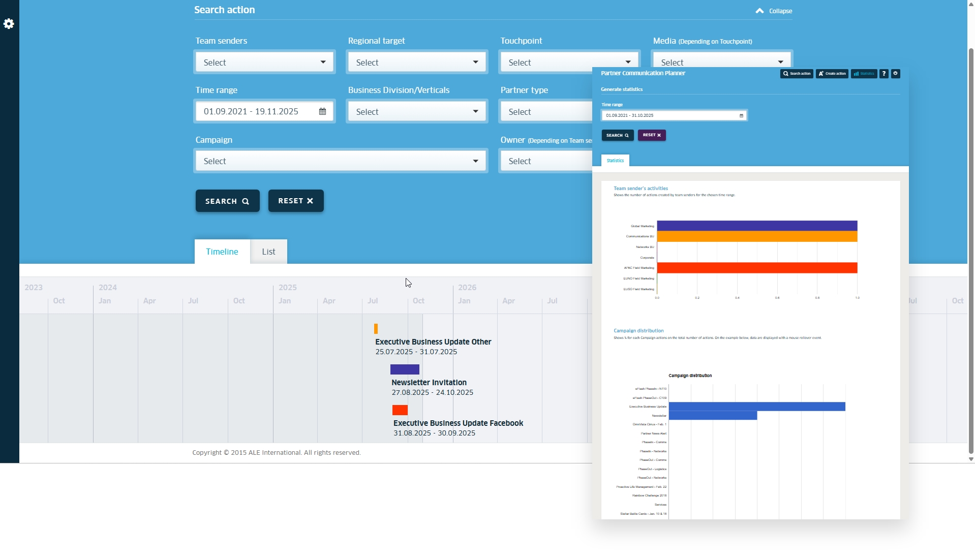Click purple RESET button in statistics panel

(x=652, y=135)
